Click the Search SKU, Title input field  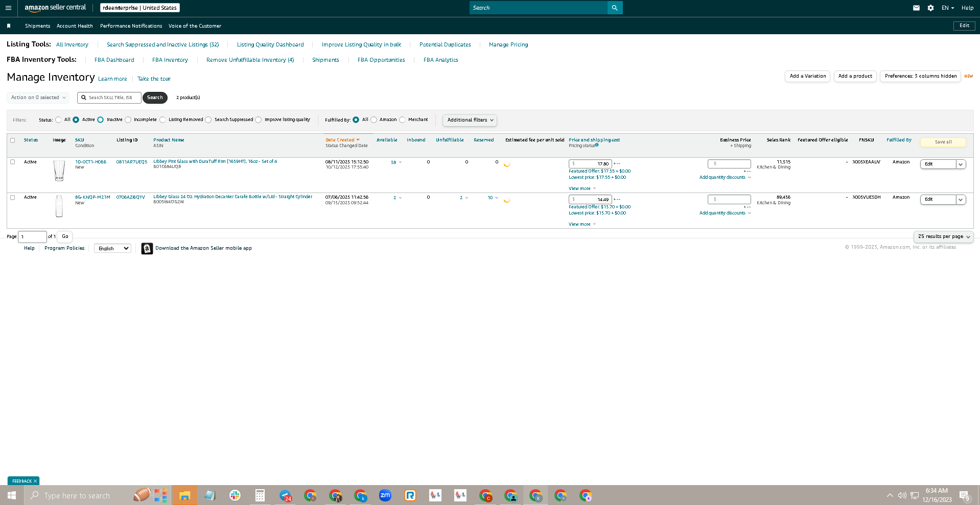click(109, 98)
